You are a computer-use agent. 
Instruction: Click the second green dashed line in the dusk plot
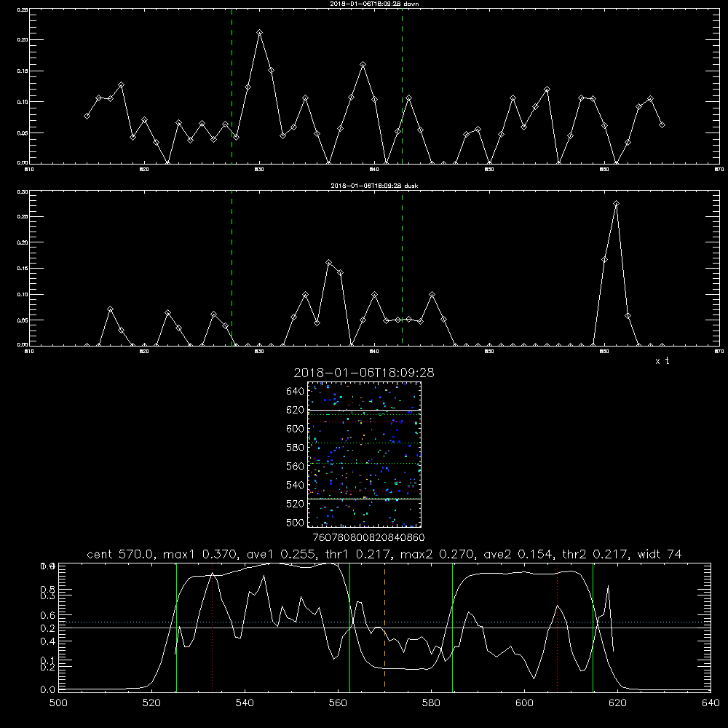(402, 268)
